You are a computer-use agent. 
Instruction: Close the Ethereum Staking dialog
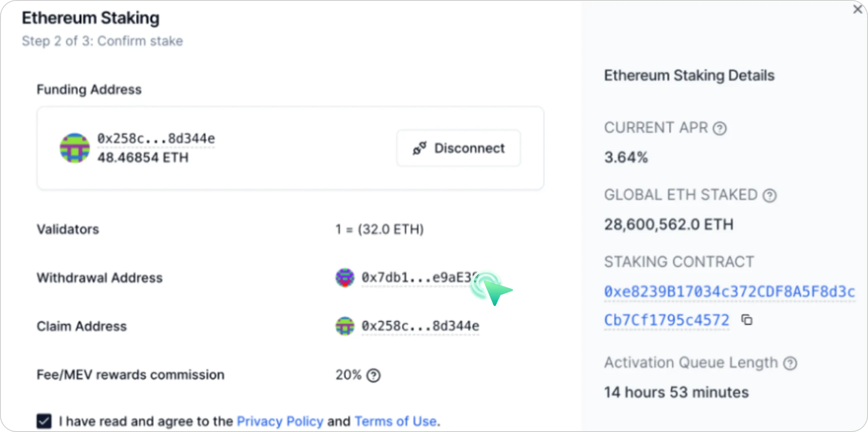[857, 9]
